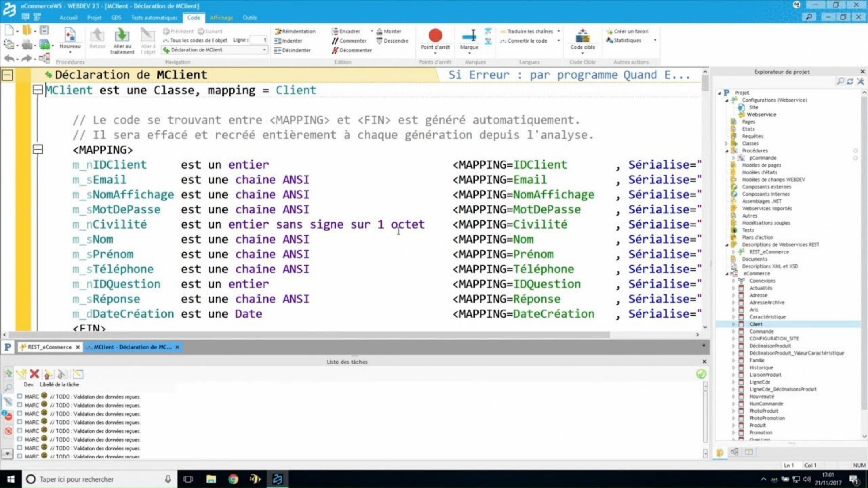Check the first MARC TODO task checkbox
Viewport: 868px width, 488px height.
20,396
